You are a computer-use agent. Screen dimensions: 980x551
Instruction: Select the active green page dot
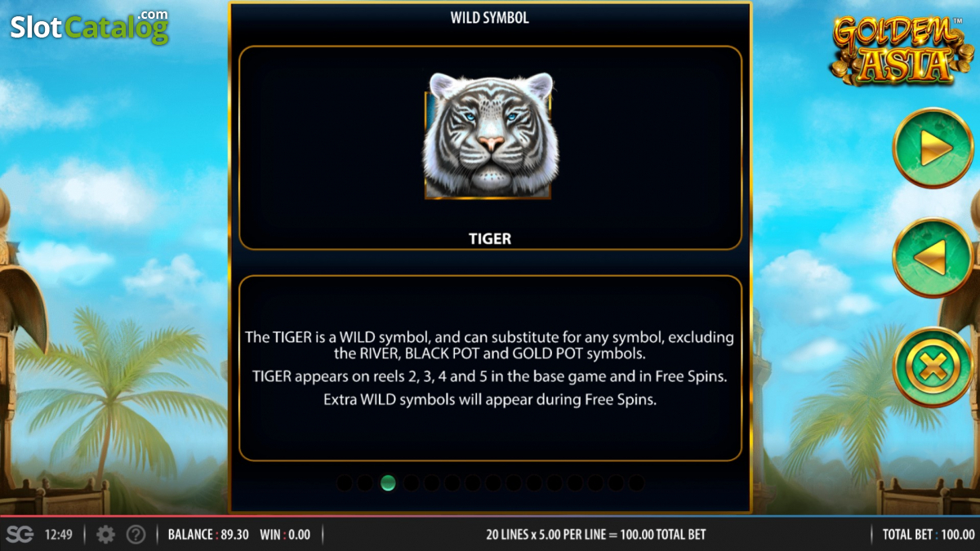click(388, 483)
